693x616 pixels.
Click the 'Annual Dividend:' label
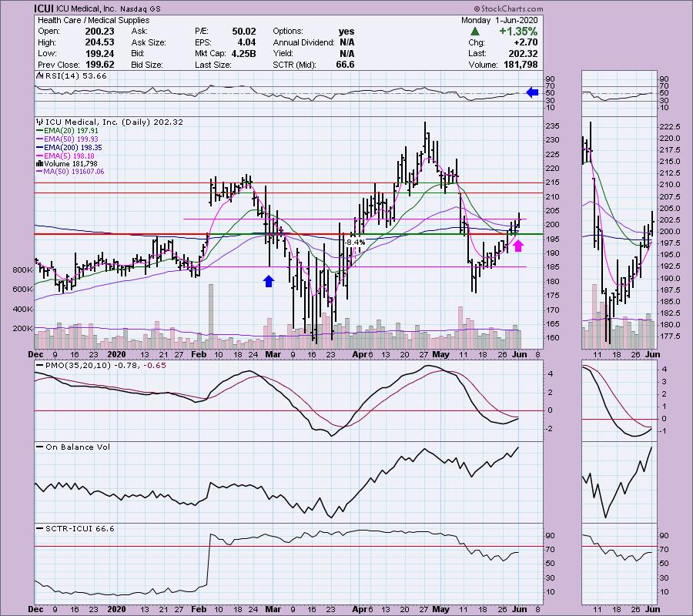(303, 42)
